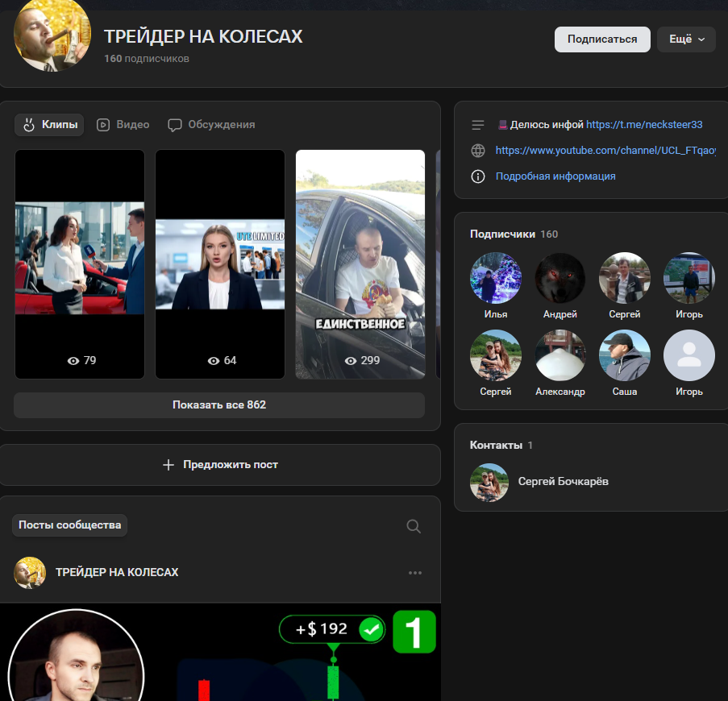This screenshot has height=701, width=728.
Task: Click the info icon beside Подробная информация
Action: point(478,176)
